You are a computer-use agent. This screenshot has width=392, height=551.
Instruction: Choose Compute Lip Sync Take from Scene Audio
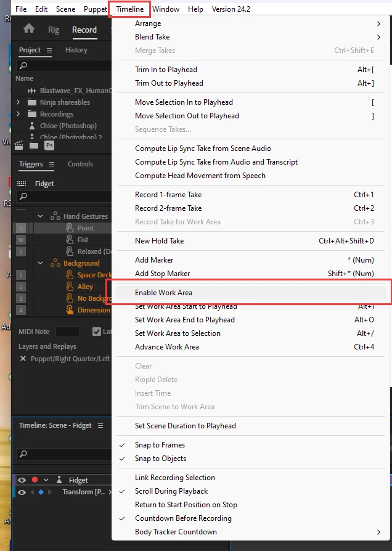251,149
